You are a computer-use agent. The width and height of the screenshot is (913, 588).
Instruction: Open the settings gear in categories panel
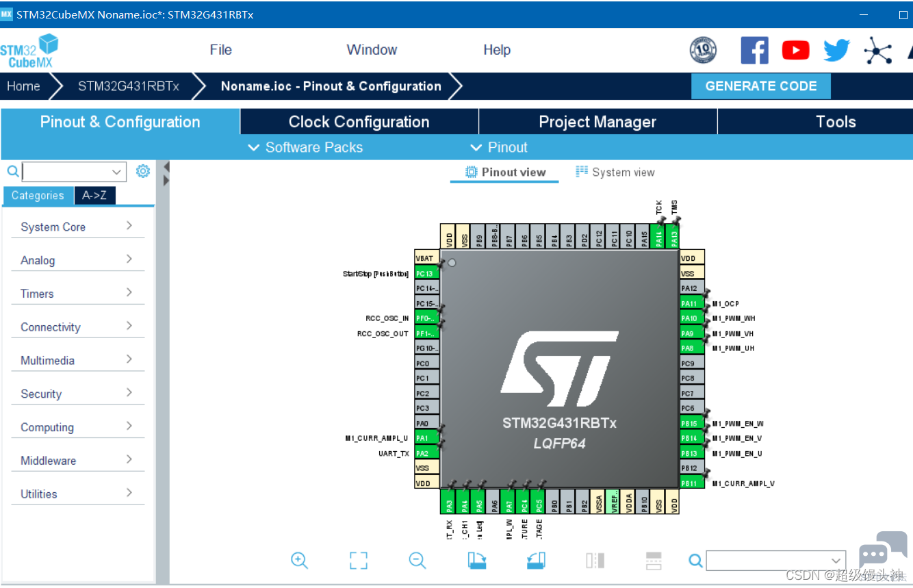point(143,171)
